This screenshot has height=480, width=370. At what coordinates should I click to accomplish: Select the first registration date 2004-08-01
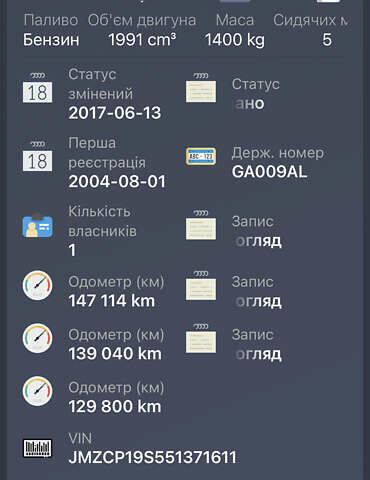click(x=117, y=182)
